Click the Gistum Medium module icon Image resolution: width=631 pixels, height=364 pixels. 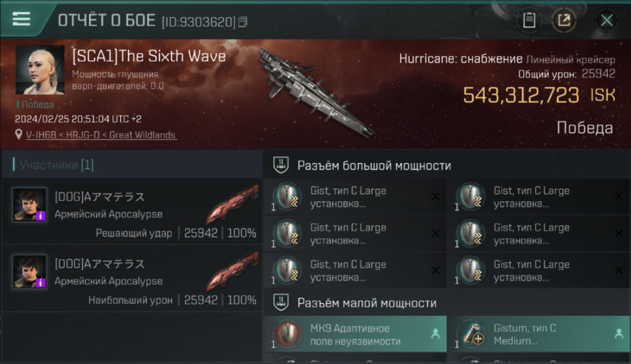471,334
